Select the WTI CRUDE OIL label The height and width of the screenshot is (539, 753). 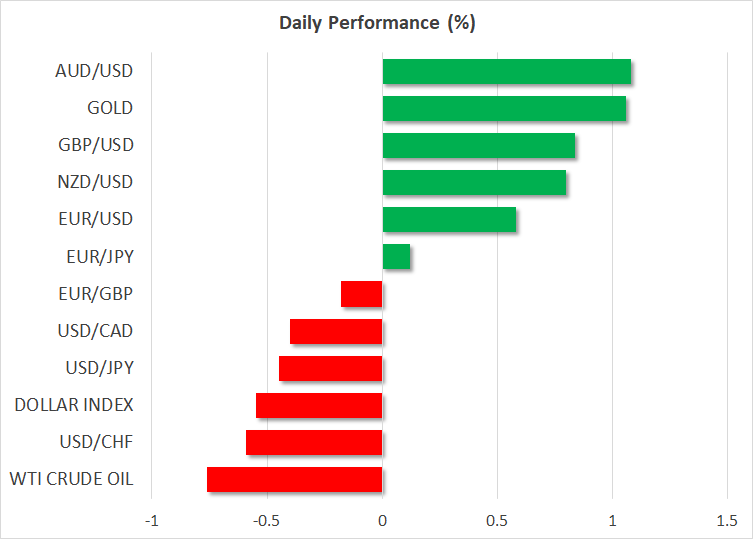(x=73, y=479)
